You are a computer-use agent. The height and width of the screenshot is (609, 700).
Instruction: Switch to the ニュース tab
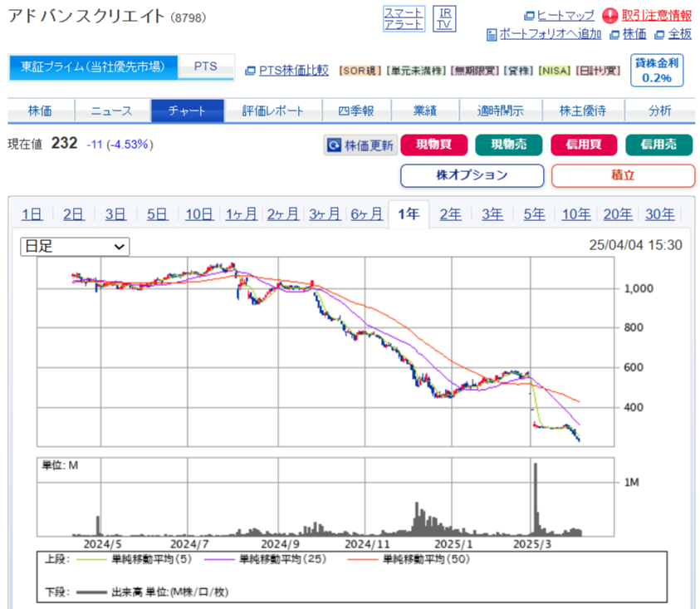[112, 111]
